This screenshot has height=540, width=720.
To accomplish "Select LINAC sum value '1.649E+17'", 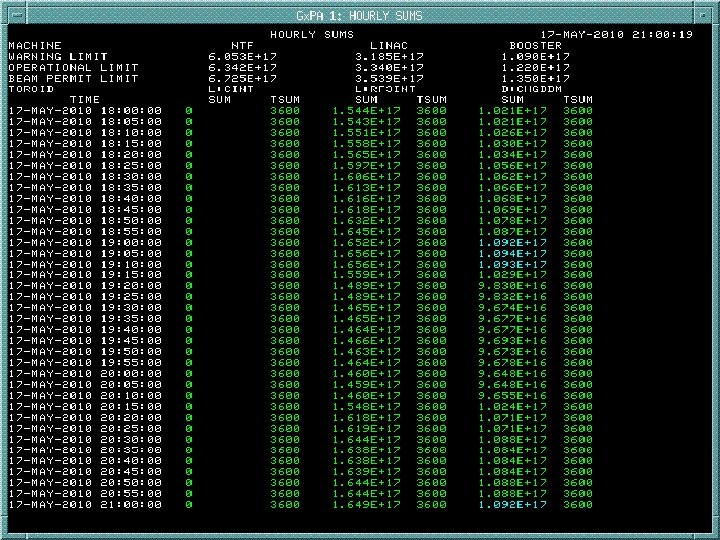I will coord(366,504).
